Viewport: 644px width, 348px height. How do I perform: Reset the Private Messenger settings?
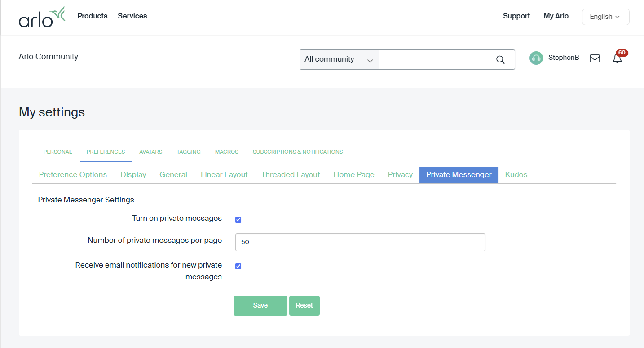point(304,305)
